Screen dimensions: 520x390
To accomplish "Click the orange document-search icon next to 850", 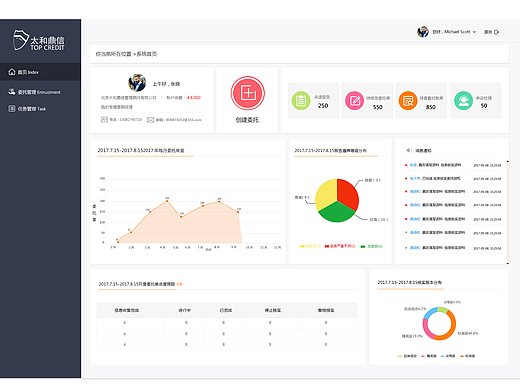I will (408, 100).
